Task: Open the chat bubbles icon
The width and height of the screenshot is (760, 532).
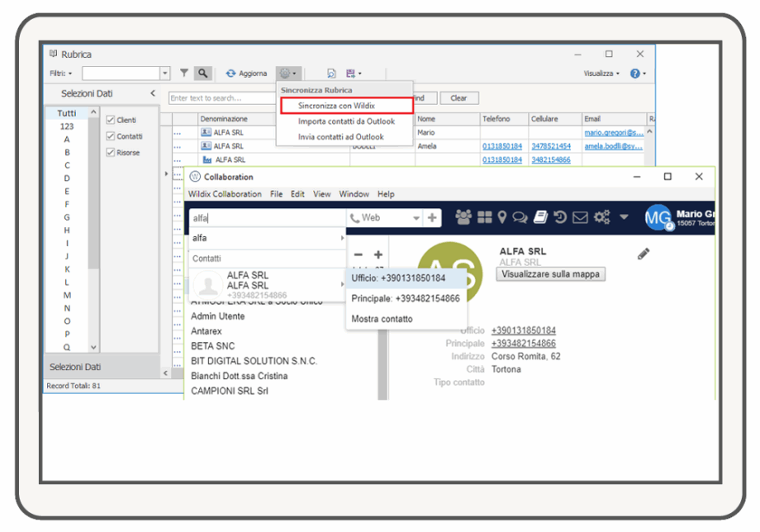Action: pos(520,217)
